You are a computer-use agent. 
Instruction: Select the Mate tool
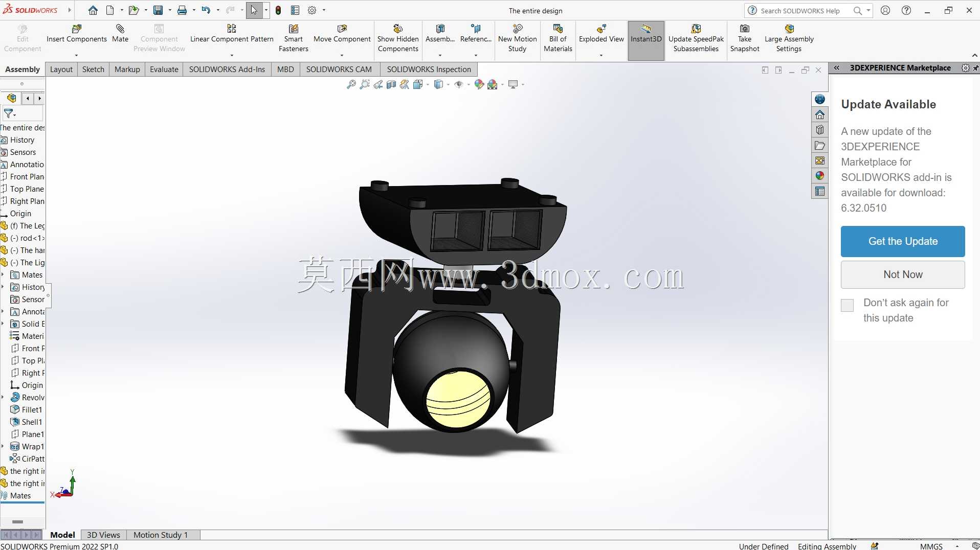120,34
